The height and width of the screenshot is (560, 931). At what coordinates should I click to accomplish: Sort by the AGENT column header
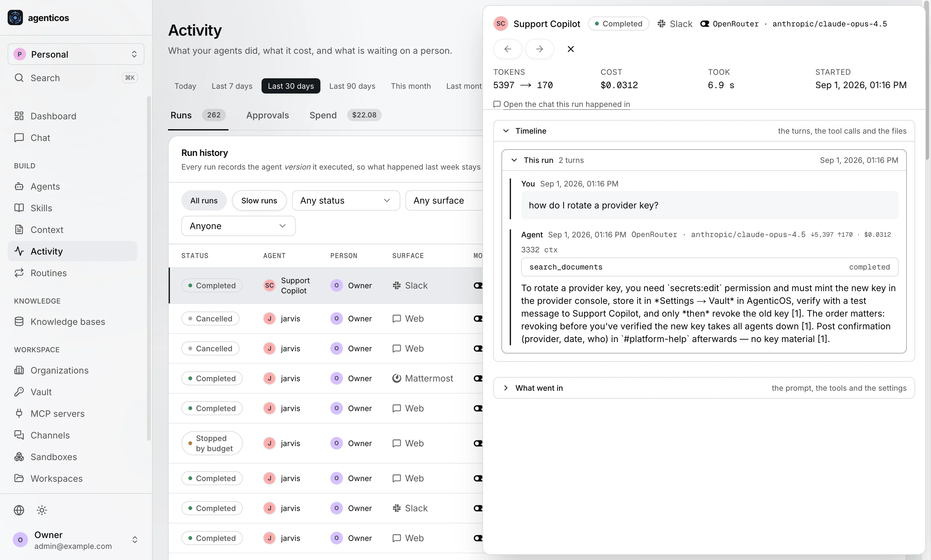click(x=274, y=255)
